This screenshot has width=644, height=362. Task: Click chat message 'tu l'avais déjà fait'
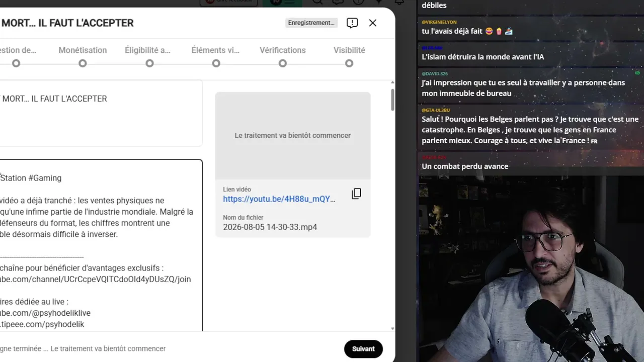[x=467, y=31]
